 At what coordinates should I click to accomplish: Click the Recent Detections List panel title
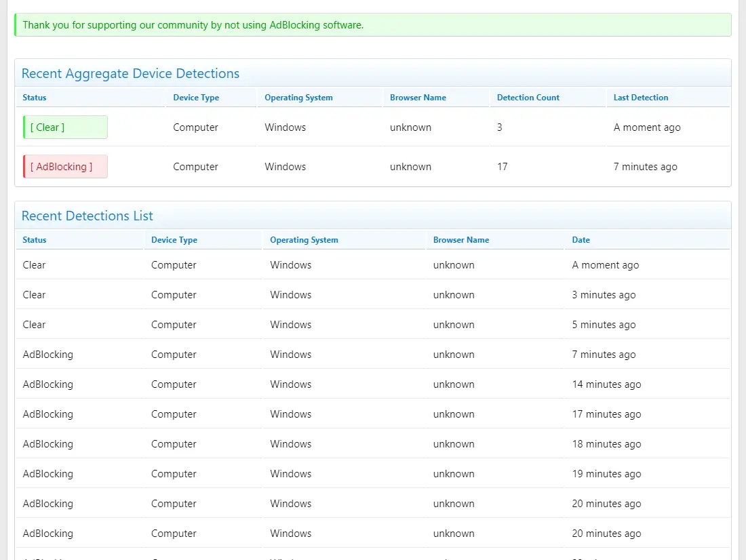tap(87, 216)
